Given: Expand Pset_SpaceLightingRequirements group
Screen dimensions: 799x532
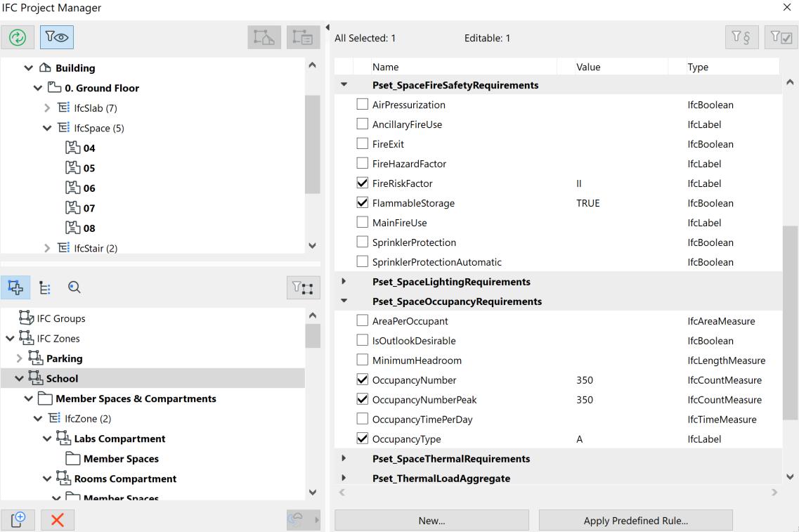Looking at the screenshot, I should [344, 282].
